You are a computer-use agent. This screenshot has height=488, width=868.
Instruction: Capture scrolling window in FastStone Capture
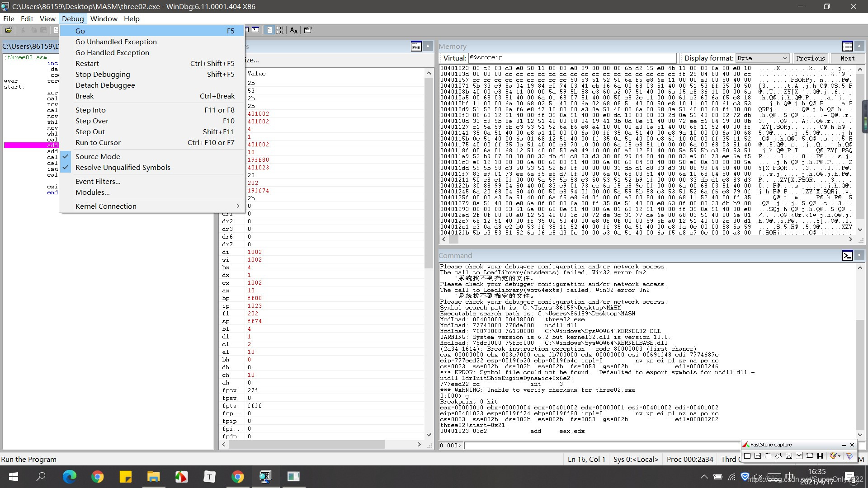(x=799, y=456)
